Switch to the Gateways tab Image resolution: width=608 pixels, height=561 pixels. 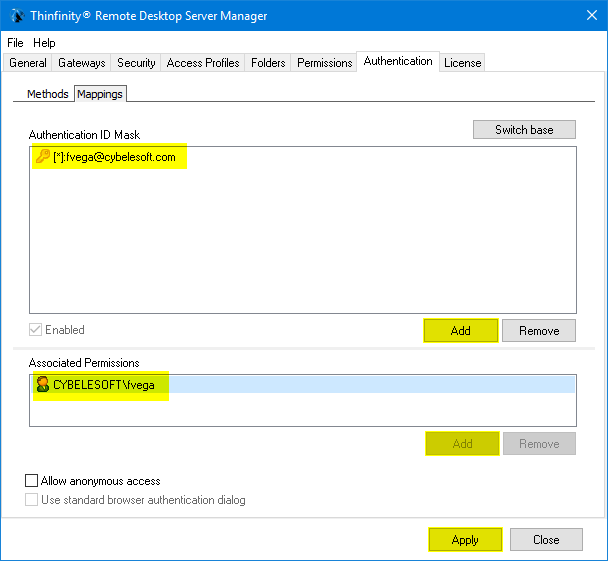click(x=81, y=63)
